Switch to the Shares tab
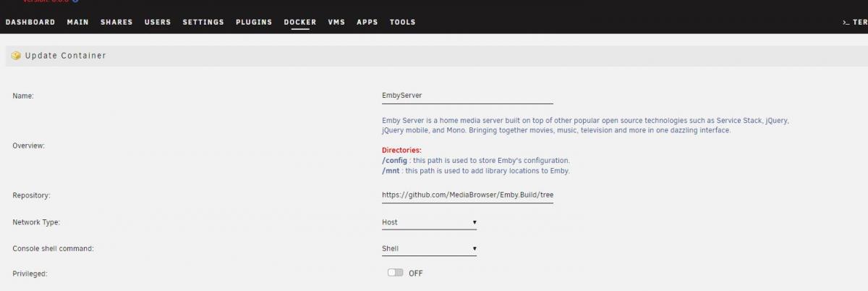 (x=116, y=22)
